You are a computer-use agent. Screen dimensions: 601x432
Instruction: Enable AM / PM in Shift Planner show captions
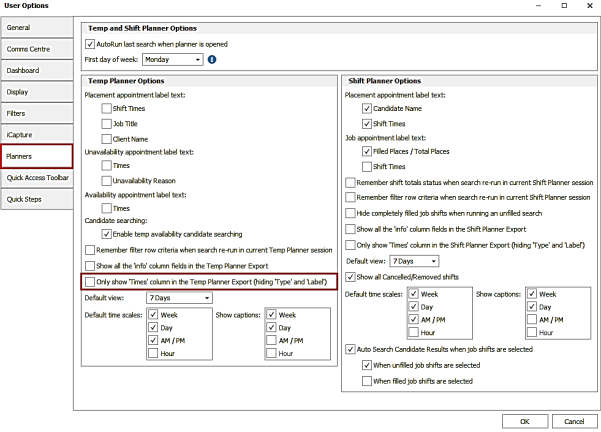(x=532, y=319)
